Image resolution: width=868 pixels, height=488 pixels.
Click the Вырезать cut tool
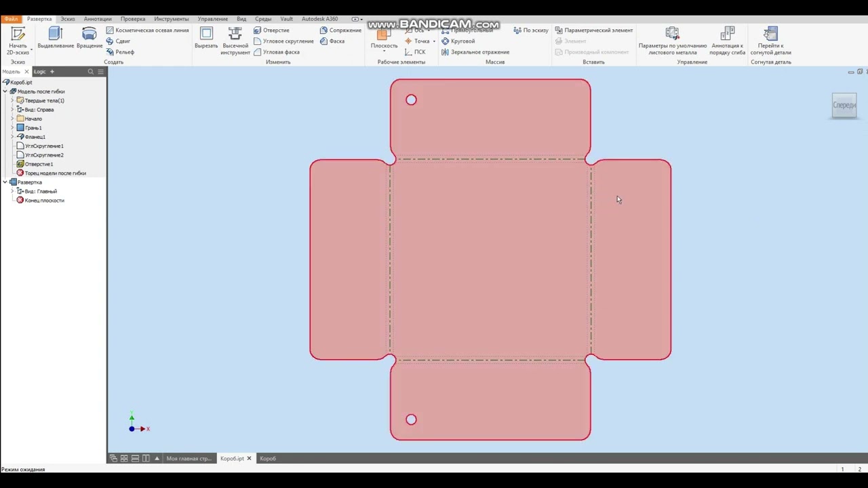tap(206, 38)
